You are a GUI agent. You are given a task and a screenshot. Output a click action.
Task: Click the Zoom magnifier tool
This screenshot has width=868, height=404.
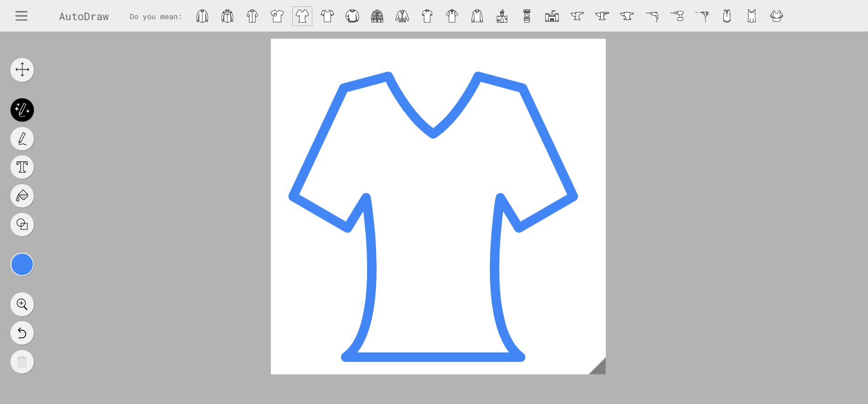[22, 304]
